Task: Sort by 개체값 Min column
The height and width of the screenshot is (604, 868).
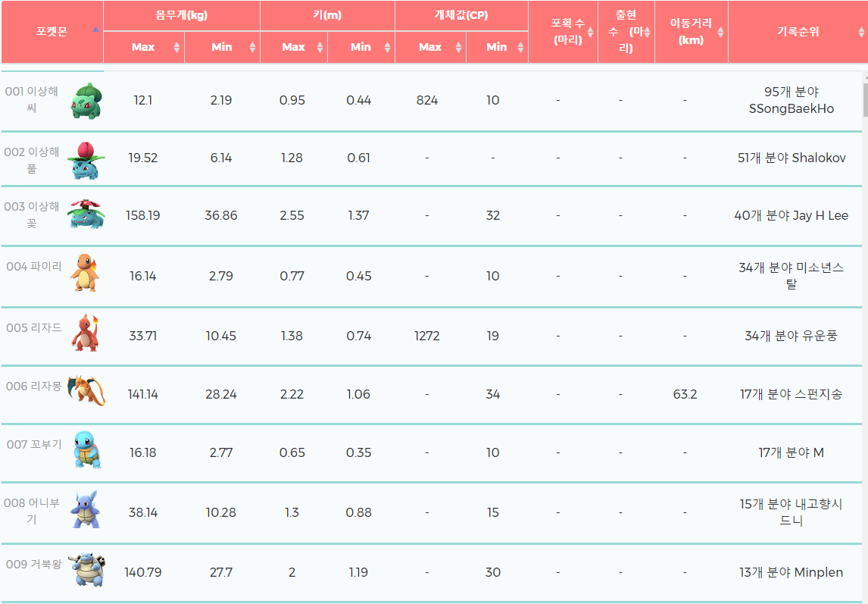Action: (x=497, y=47)
